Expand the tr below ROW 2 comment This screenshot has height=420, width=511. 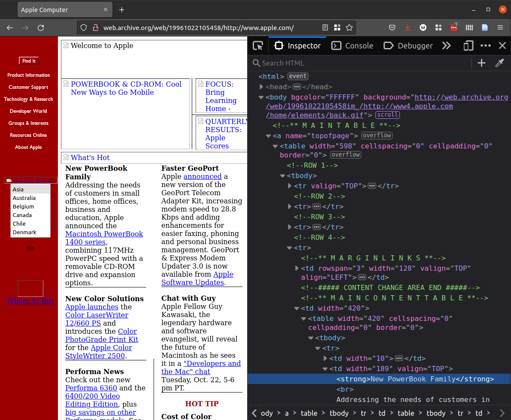click(289, 206)
